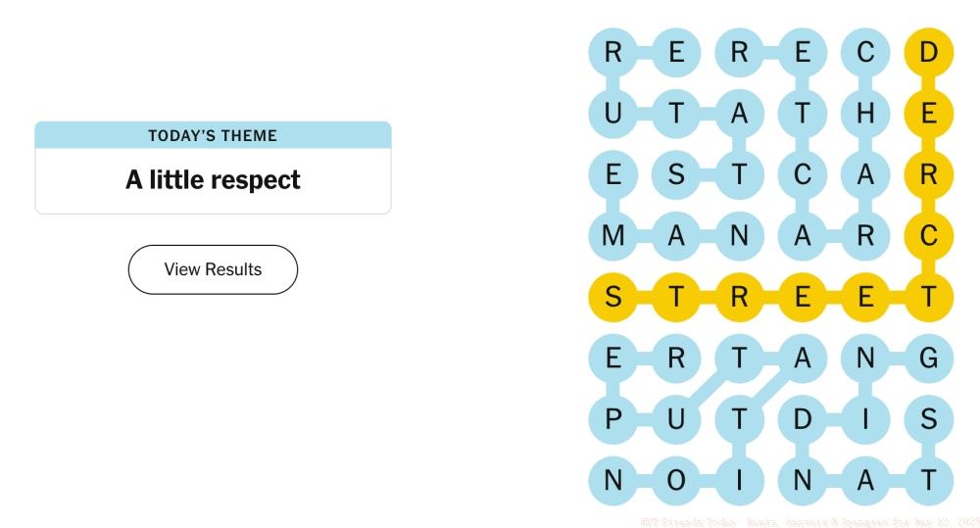Tap the I between D and S

coord(865,419)
